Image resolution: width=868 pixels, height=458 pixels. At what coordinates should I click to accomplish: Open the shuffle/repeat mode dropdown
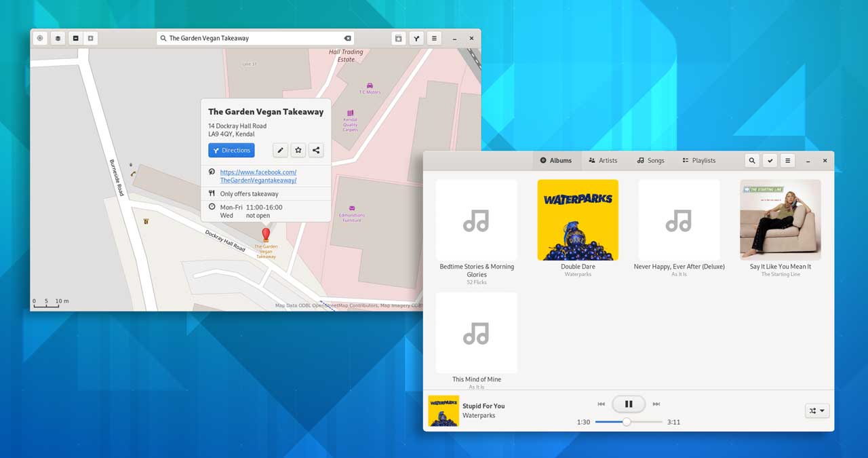[818, 411]
